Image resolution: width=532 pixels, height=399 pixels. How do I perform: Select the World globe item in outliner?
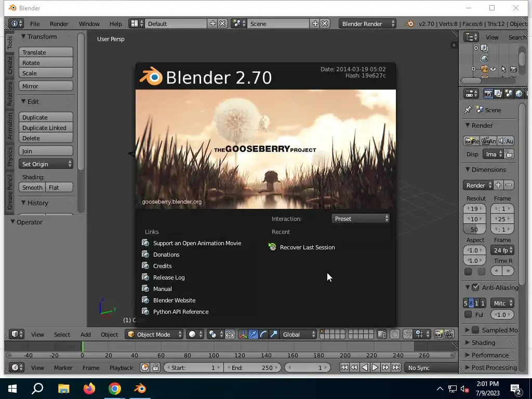point(485,59)
